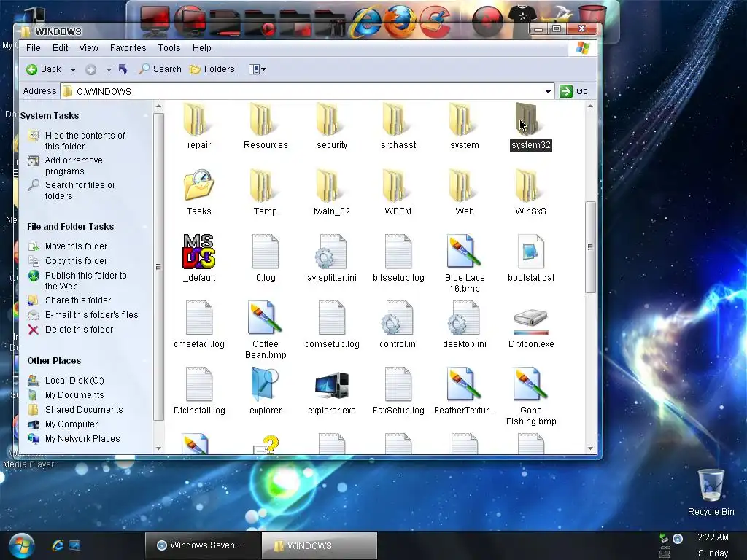The width and height of the screenshot is (747, 560).
Task: Click file list scrollbar down arrow
Action: 590,448
